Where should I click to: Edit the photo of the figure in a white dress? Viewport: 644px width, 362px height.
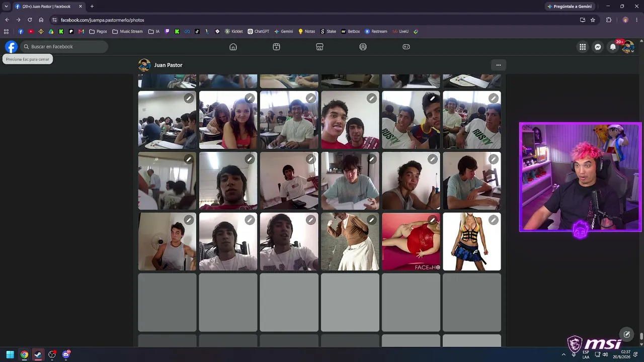(372, 220)
